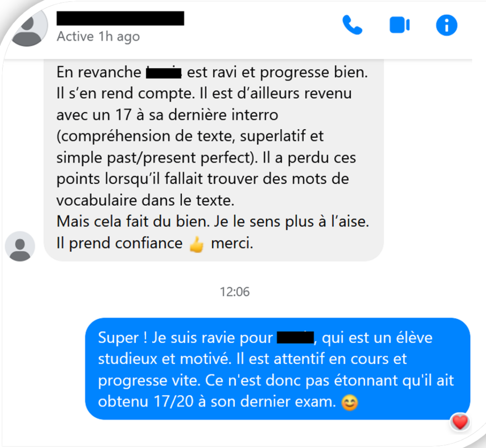This screenshot has height=448, width=486.
Task: Click the blacked-out name after "ravie pour"
Action: click(x=295, y=337)
